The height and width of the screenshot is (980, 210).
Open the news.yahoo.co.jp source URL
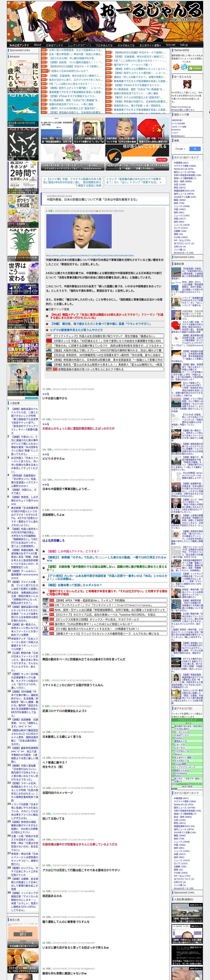pyautogui.click(x=90, y=256)
